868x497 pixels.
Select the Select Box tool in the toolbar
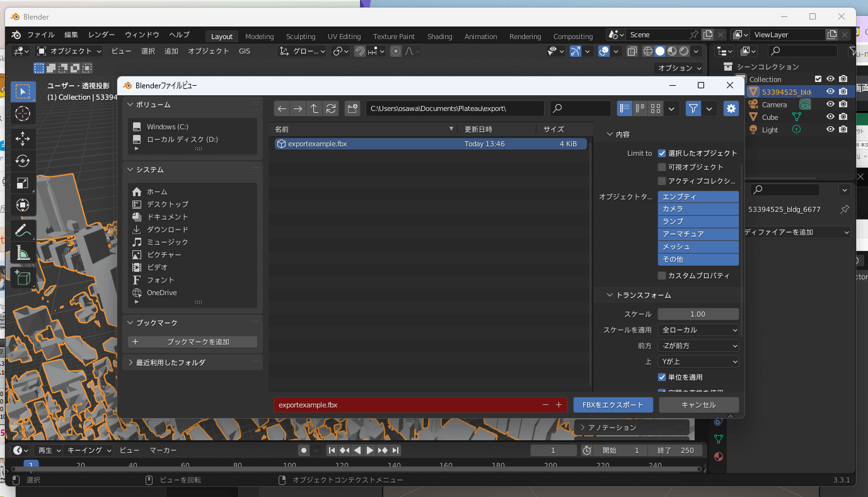[x=23, y=91]
